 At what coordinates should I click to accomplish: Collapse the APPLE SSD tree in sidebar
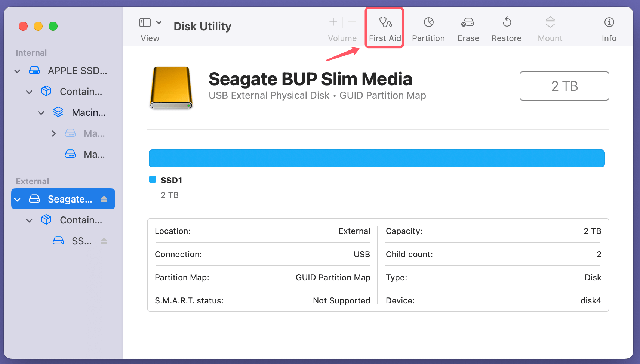pos(17,71)
